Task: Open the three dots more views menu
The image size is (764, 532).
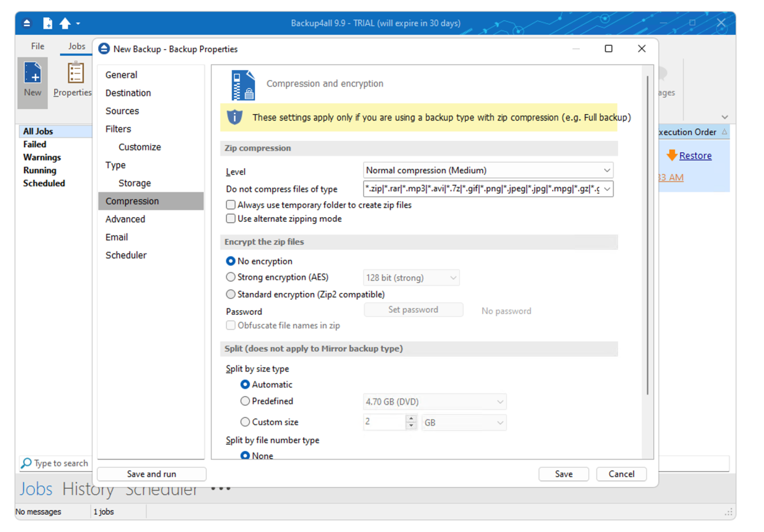Action: (x=220, y=487)
